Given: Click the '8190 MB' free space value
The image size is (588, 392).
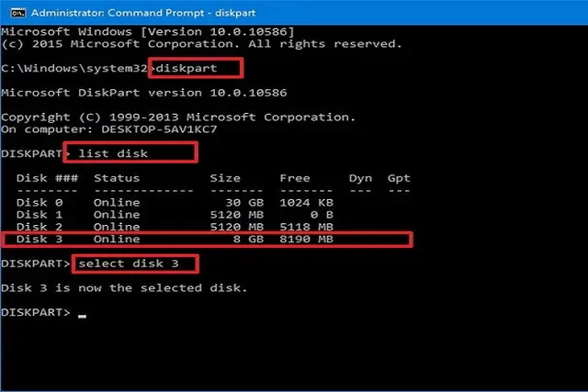Looking at the screenshot, I should (306, 239).
